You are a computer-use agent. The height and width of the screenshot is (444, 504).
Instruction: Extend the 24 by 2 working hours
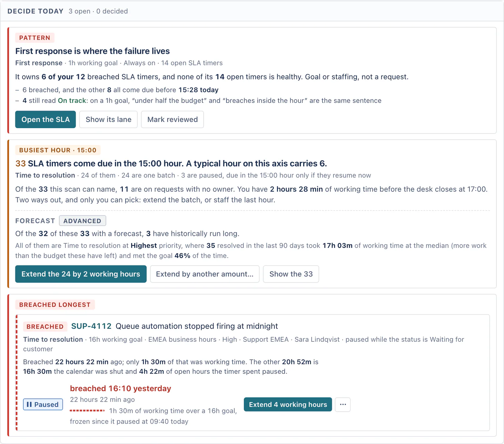pyautogui.click(x=81, y=274)
